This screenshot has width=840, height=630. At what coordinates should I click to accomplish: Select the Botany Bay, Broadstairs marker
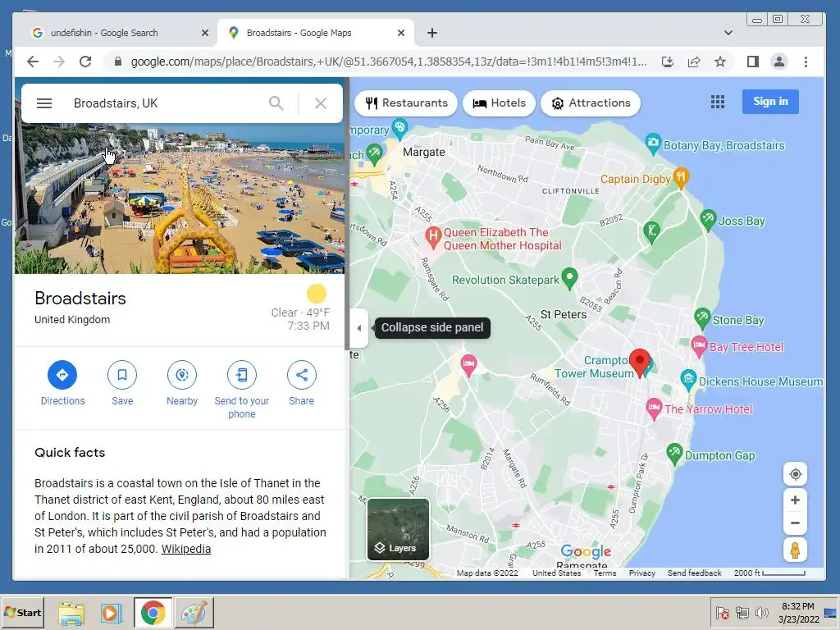point(652,143)
